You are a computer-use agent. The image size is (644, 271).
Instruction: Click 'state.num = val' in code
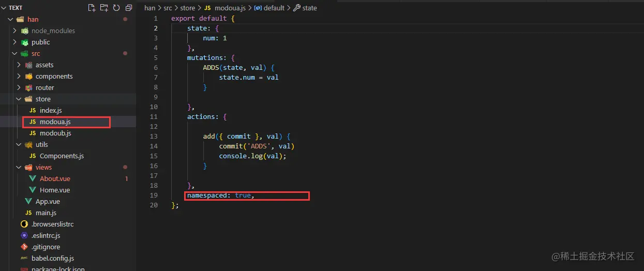[249, 77]
